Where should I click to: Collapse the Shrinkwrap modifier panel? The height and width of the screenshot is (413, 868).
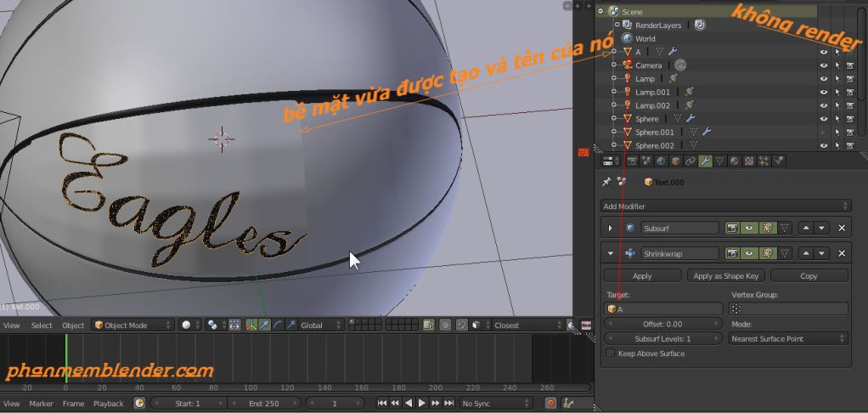[x=611, y=253]
